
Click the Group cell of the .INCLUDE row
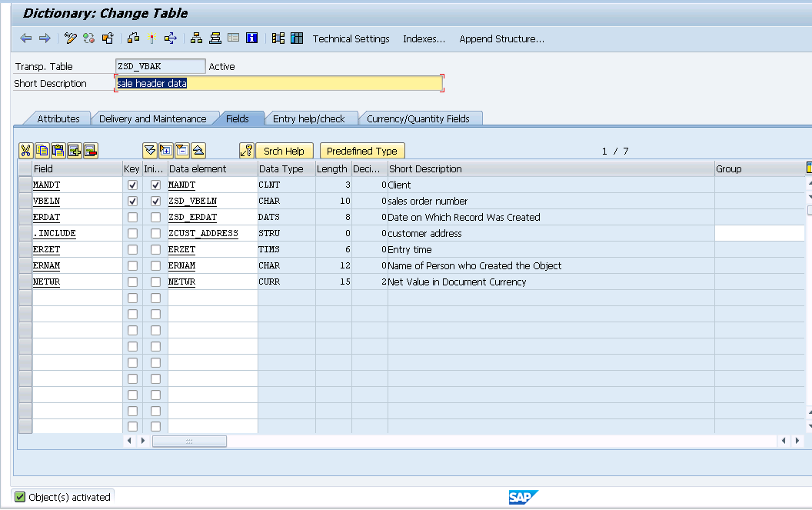click(x=759, y=233)
